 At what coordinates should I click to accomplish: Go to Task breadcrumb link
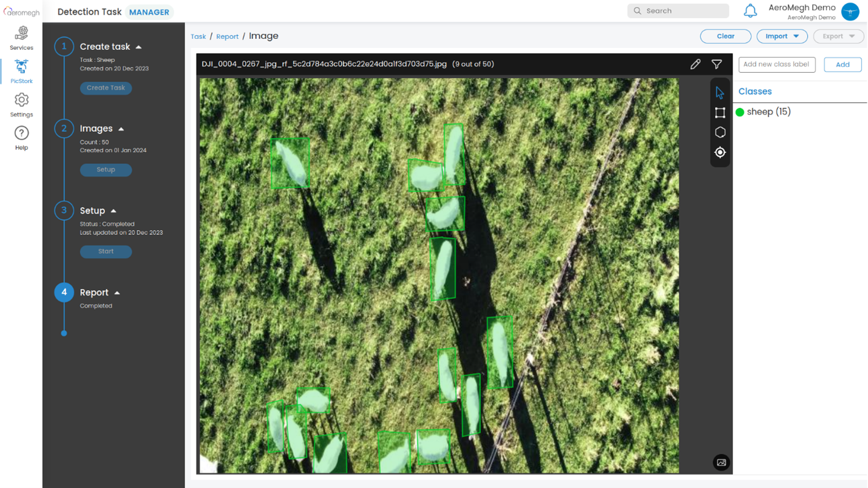[198, 36]
